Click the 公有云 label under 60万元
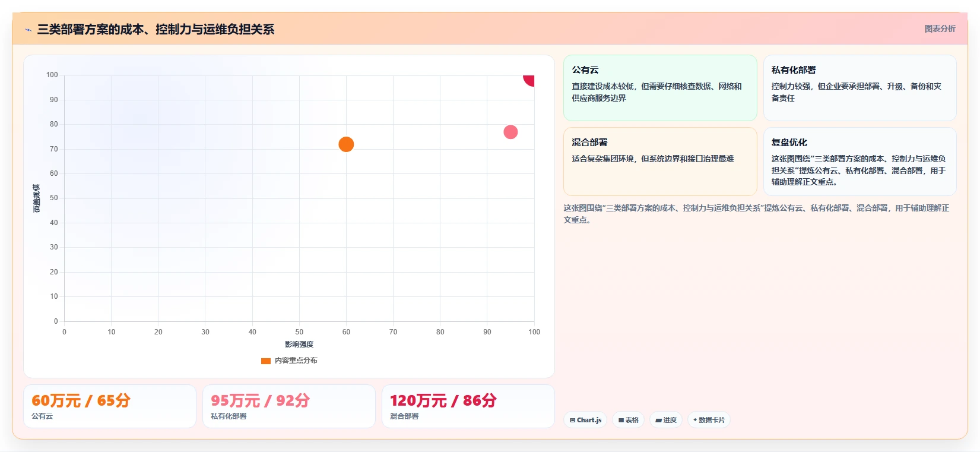 point(42,416)
